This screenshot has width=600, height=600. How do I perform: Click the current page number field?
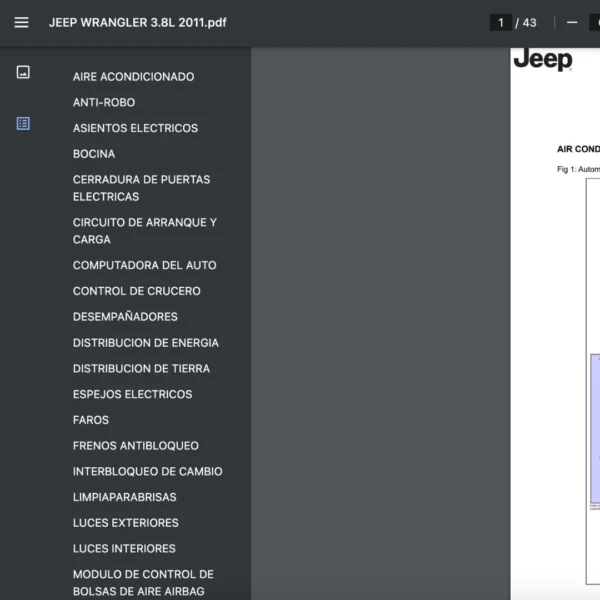[x=500, y=22]
